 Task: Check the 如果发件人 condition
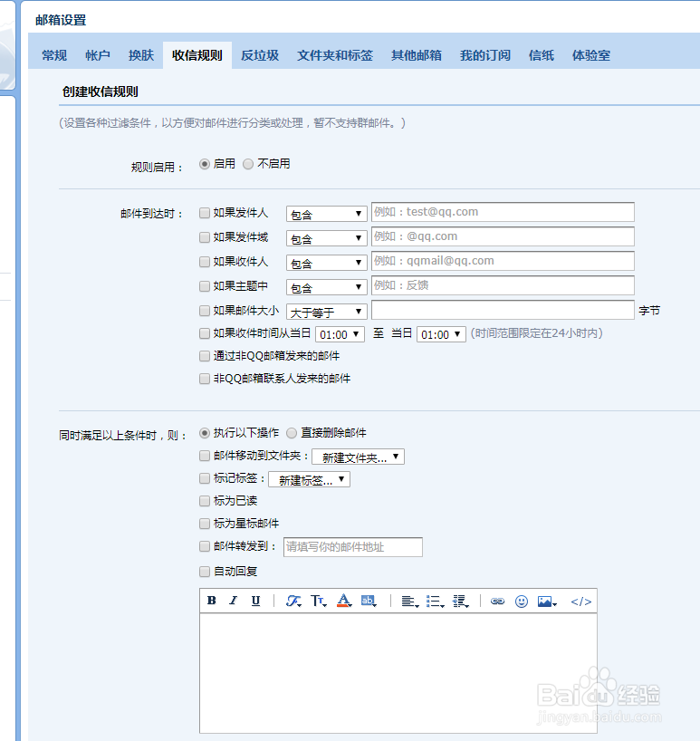pyautogui.click(x=205, y=213)
